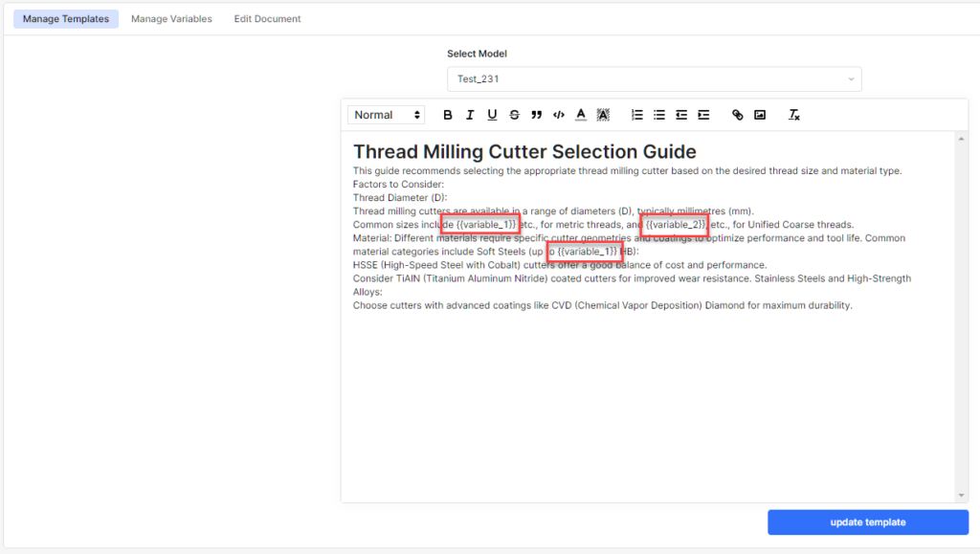Insert a hyperlink
This screenshot has width=980, height=554.
tap(737, 114)
